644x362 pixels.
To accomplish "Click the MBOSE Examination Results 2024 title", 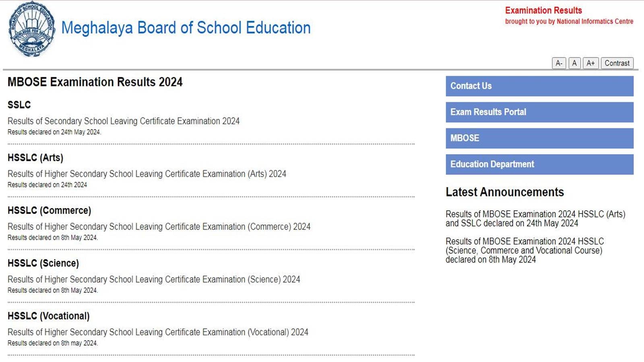I will click(95, 82).
